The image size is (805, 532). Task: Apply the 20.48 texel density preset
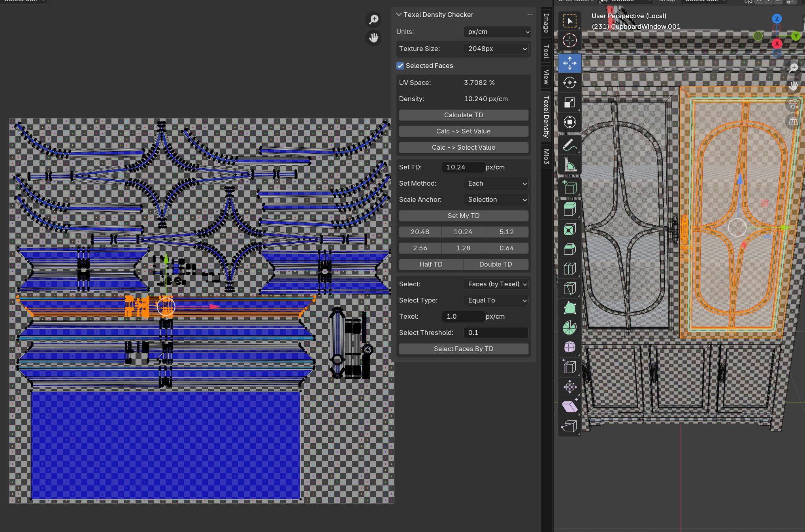coord(420,232)
